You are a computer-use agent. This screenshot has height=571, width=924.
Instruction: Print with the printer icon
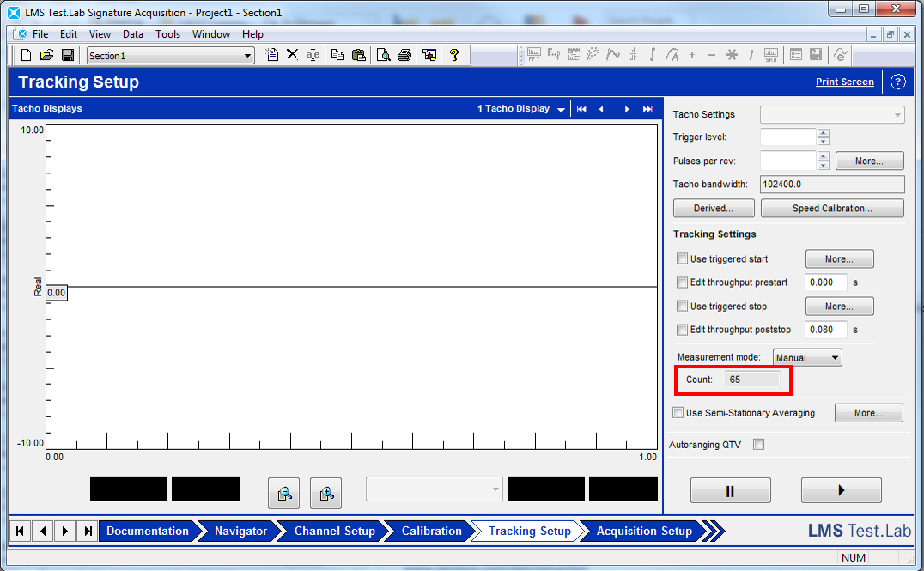coord(404,56)
